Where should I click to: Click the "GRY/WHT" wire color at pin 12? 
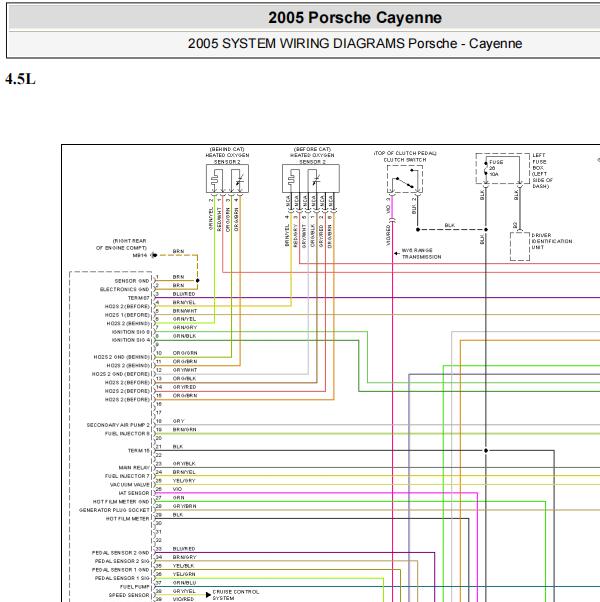pos(185,370)
